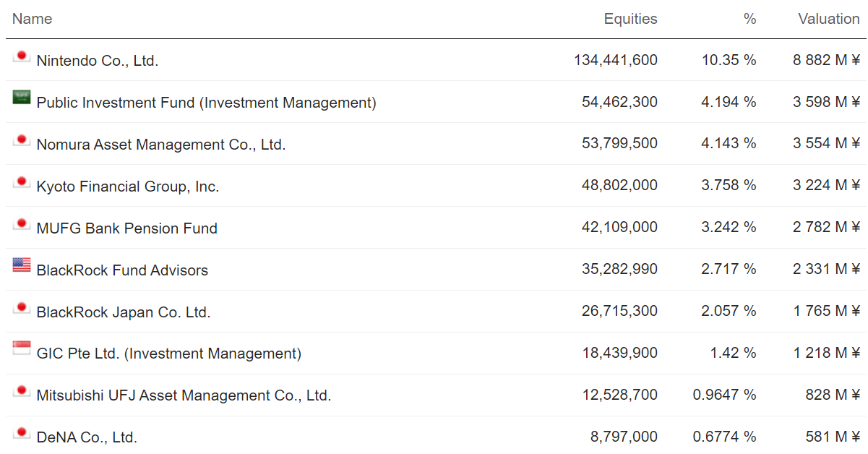Select the Public Investment Fund (Investment Management) name
868x454 pixels.
[206, 103]
